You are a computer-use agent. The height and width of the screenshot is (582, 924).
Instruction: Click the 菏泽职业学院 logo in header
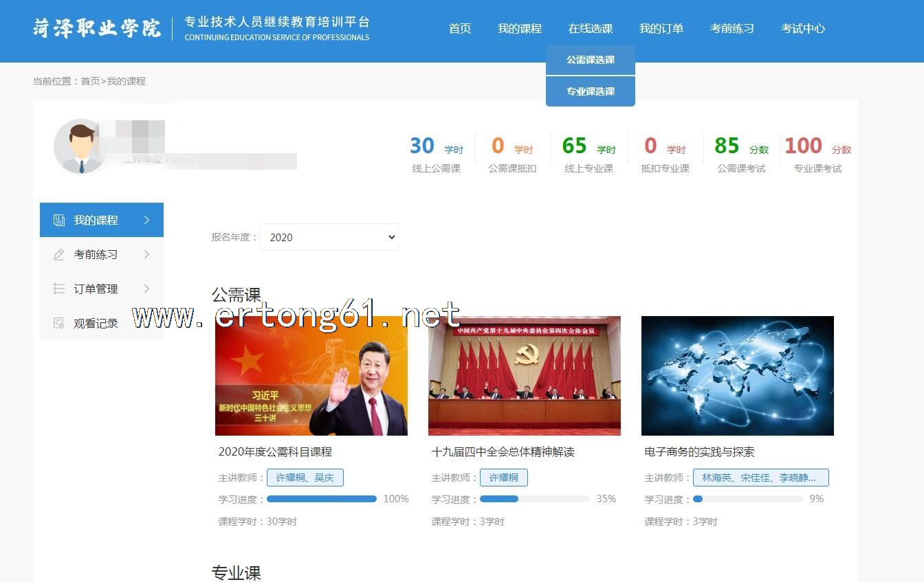[97, 28]
